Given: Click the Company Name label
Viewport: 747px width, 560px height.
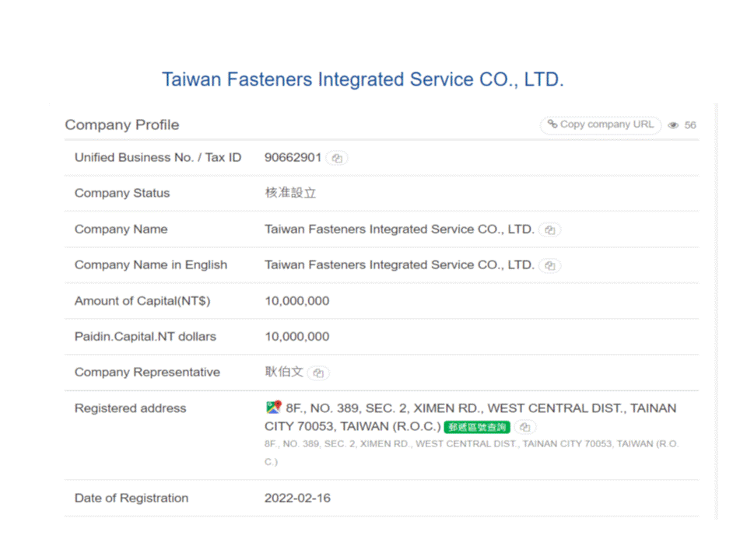Looking at the screenshot, I should pyautogui.click(x=121, y=229).
